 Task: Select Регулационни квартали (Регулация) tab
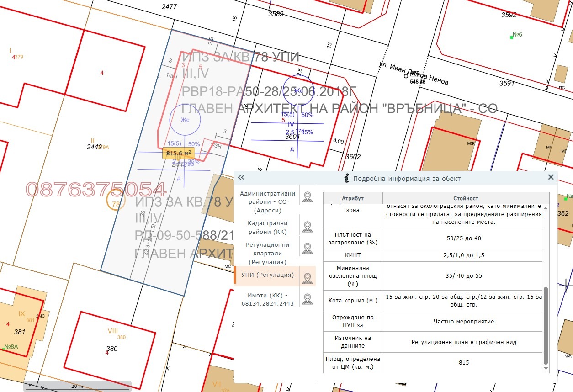tap(267, 253)
